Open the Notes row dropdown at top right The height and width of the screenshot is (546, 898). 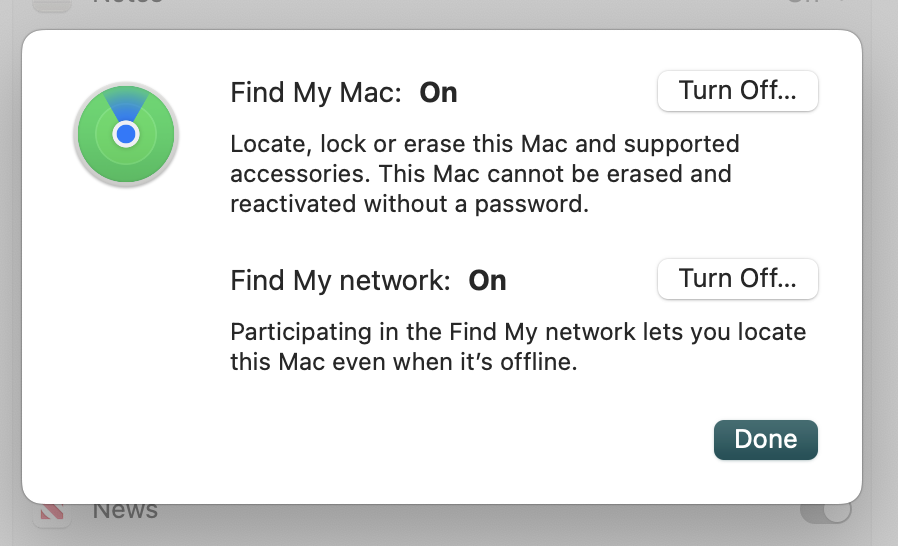click(x=810, y=3)
